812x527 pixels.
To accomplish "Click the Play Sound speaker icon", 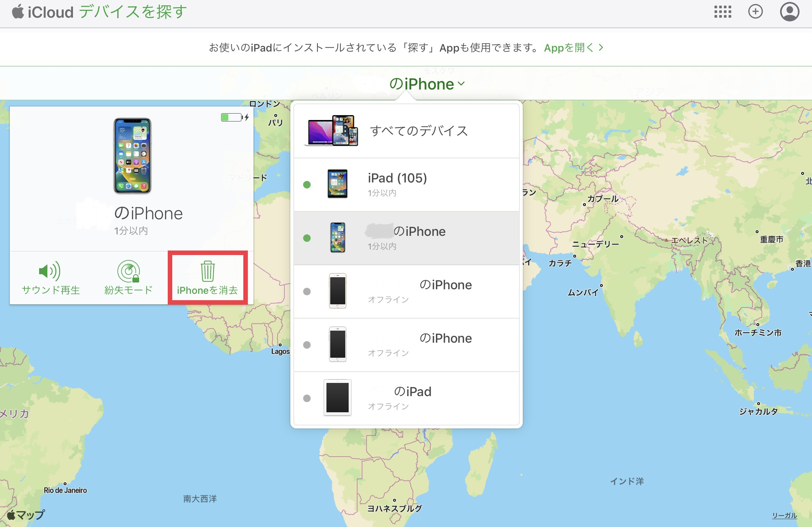I will (x=50, y=271).
